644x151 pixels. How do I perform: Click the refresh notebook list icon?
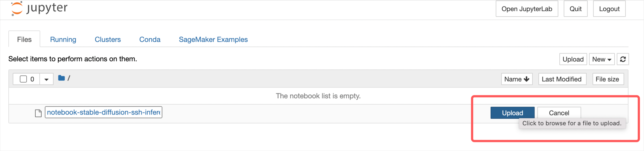[623, 59]
